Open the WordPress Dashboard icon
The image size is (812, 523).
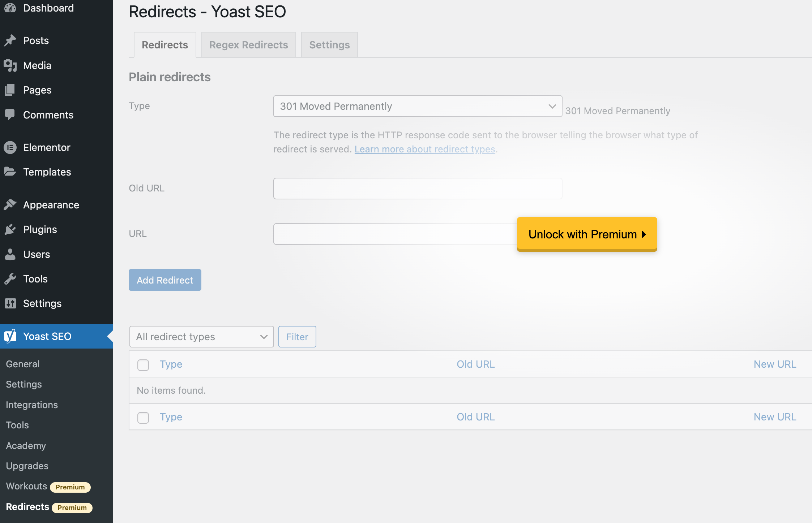click(10, 8)
